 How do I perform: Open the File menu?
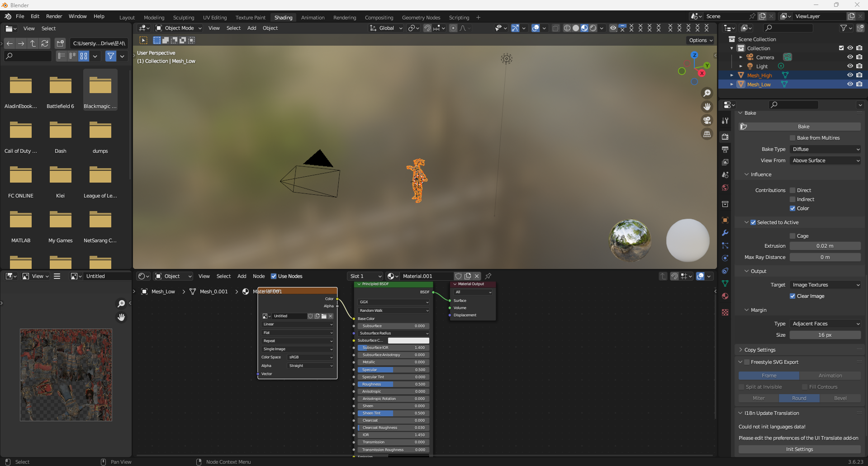point(20,16)
